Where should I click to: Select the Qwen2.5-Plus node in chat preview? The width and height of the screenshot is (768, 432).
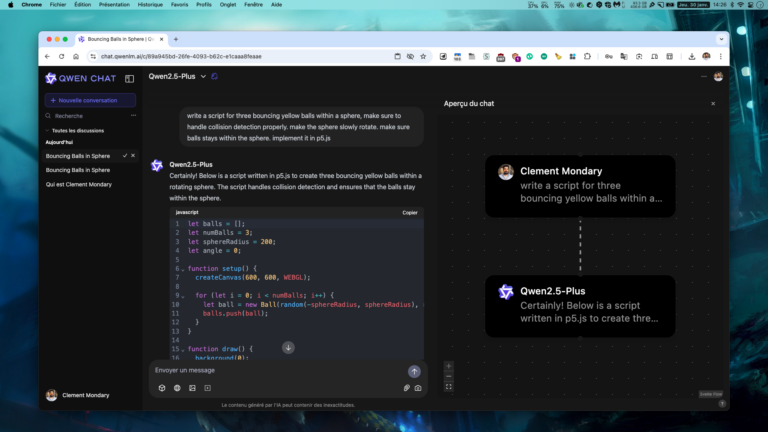580,306
